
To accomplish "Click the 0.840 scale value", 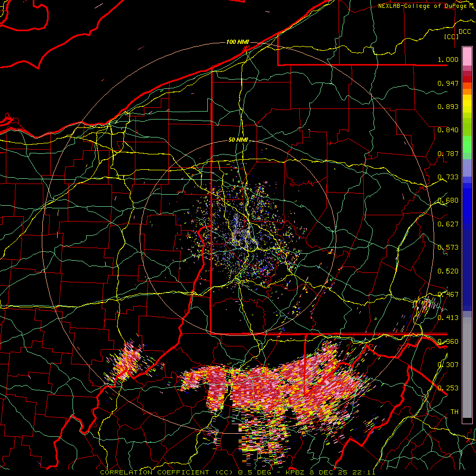I will (448, 130).
